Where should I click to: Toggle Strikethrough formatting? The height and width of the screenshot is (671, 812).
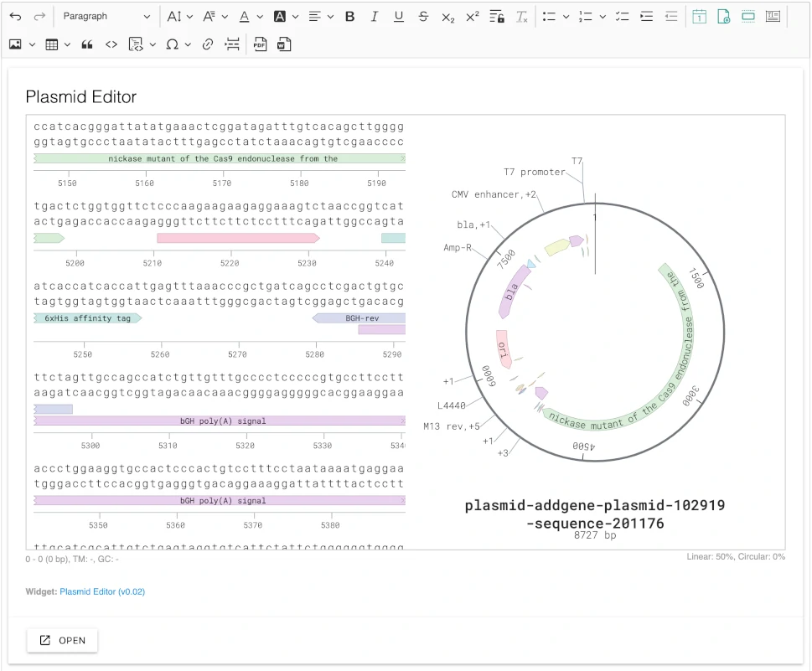[423, 17]
